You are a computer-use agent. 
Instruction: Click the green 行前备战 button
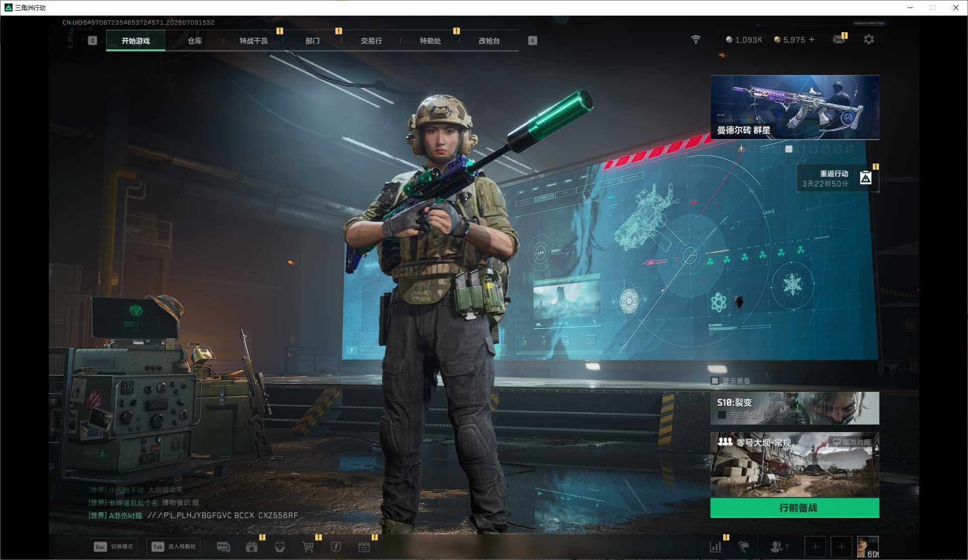795,508
